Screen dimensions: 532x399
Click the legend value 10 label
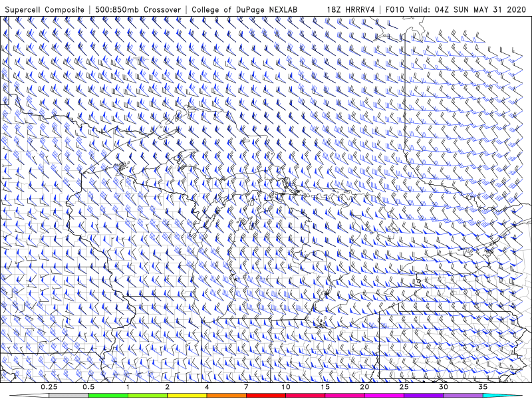click(286, 387)
